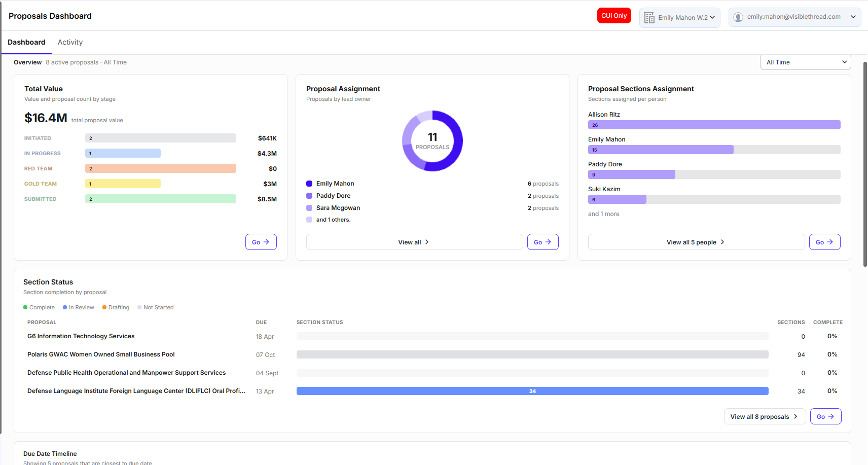Click Paddy Dore legend color swatch
The height and width of the screenshot is (465, 868).
[309, 196]
